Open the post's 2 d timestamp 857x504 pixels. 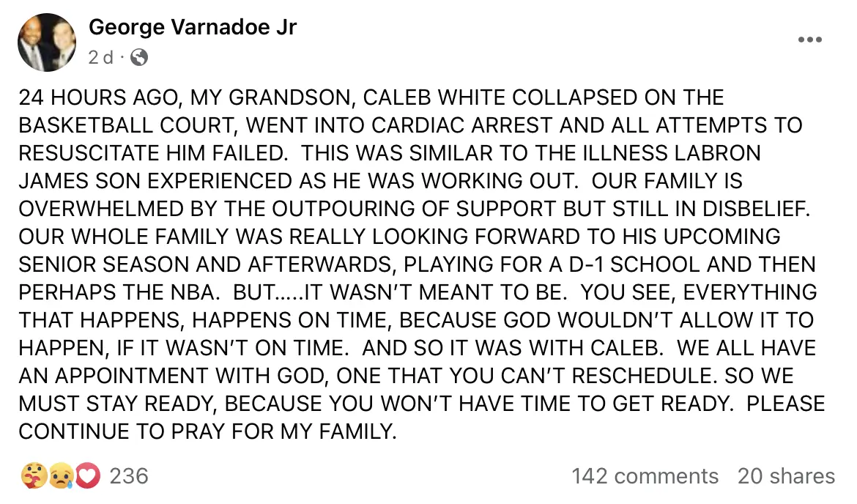pyautogui.click(x=101, y=57)
